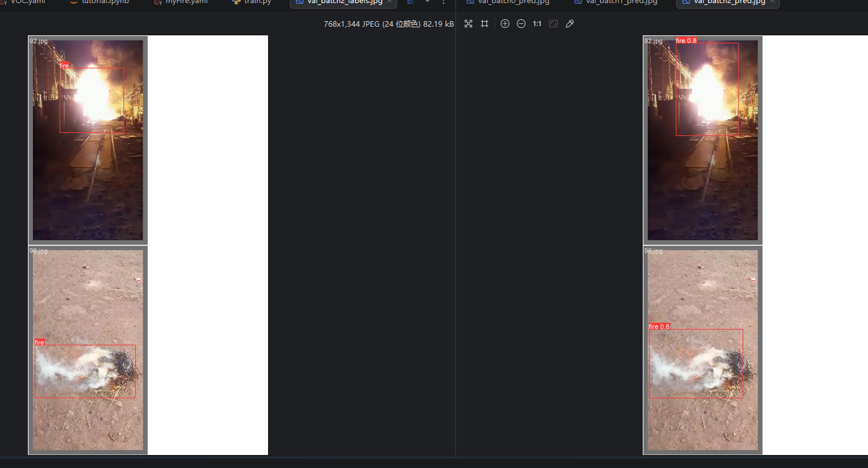Click the "fire 0.8" prediction label
Image resolution: width=868 pixels, height=468 pixels.
(686, 40)
